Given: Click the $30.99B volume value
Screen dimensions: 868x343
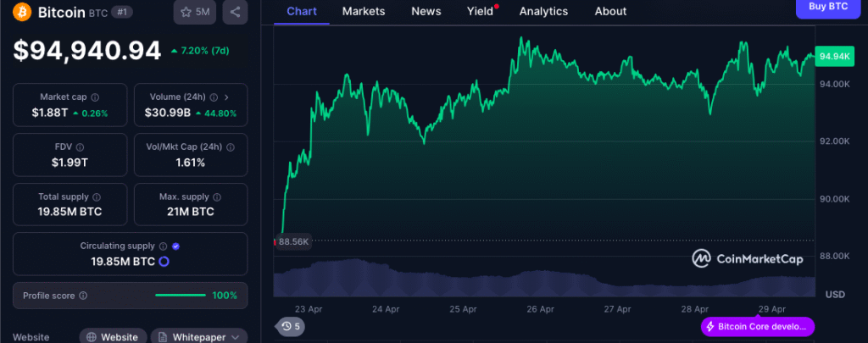Looking at the screenshot, I should click(x=168, y=113).
